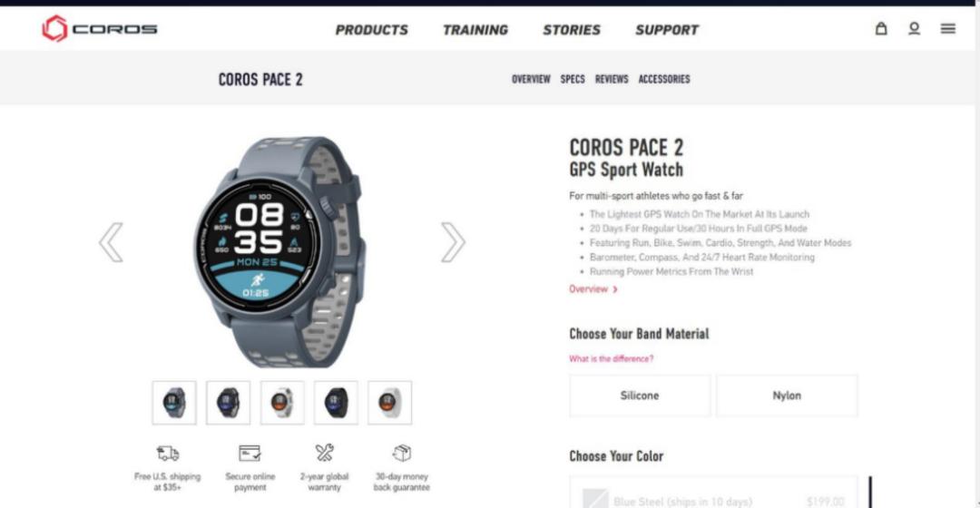Open the shopping bag icon
Image resolution: width=980 pixels, height=508 pixels.
880,28
